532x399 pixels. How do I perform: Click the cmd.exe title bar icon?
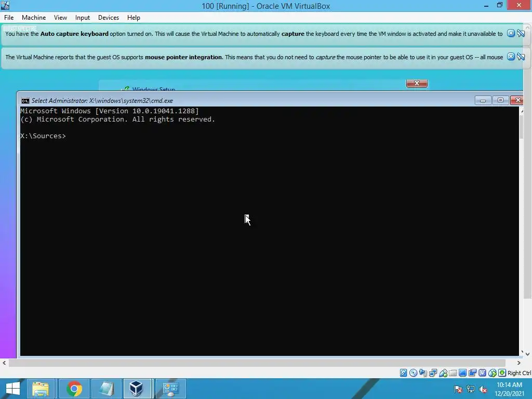(25, 101)
